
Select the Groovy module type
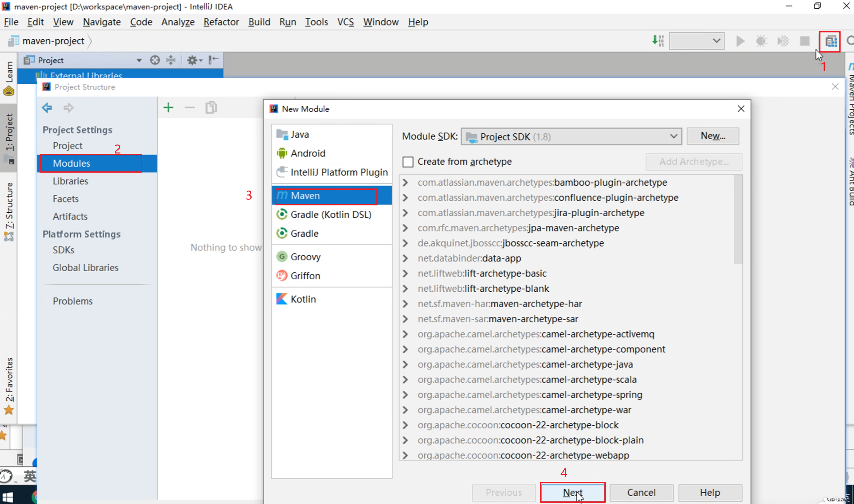coord(332,257)
